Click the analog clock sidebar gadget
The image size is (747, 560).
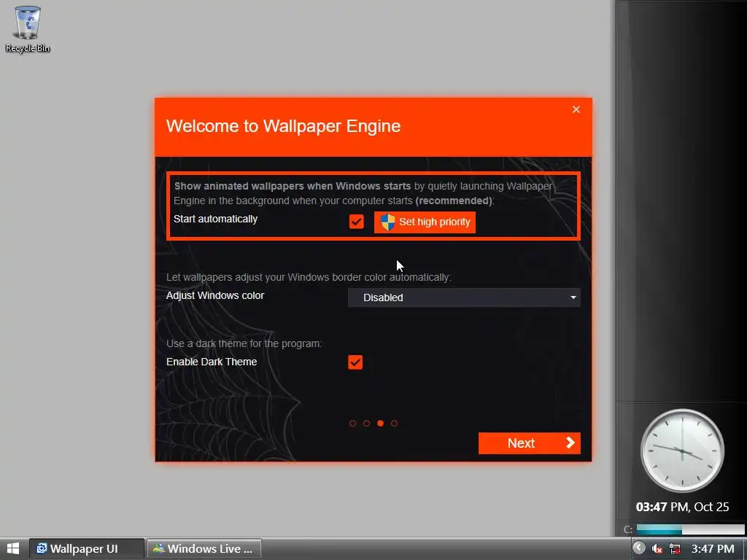[682, 451]
